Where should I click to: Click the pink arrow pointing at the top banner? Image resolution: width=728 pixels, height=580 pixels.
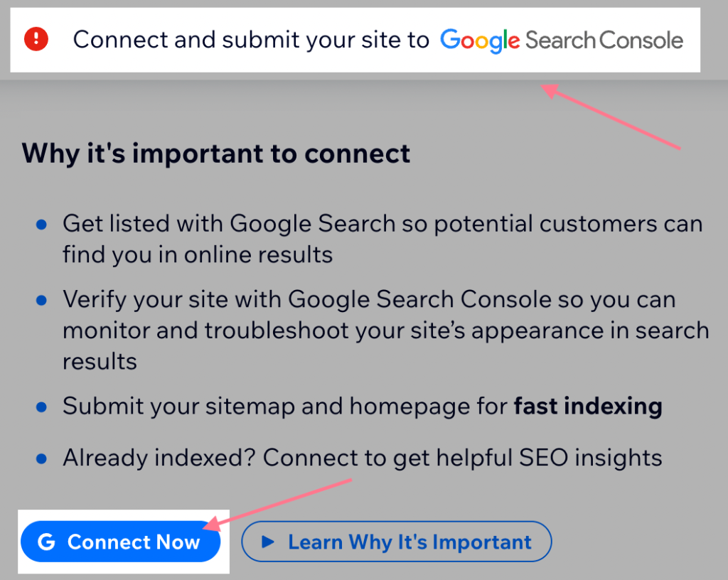click(611, 117)
